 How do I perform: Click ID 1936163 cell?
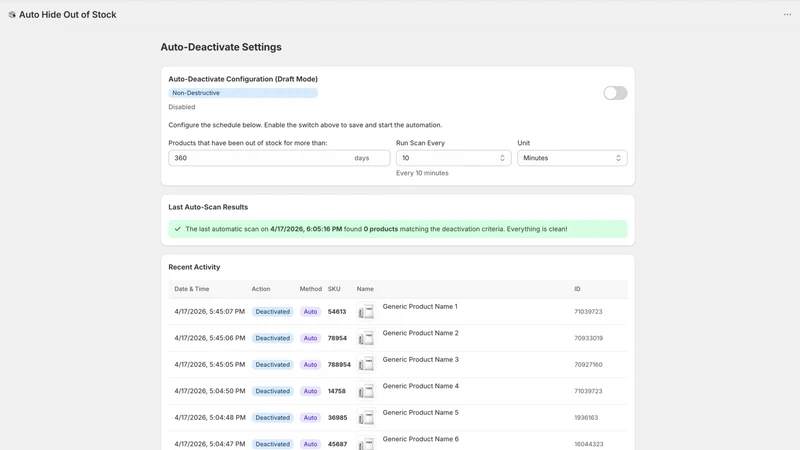point(586,418)
